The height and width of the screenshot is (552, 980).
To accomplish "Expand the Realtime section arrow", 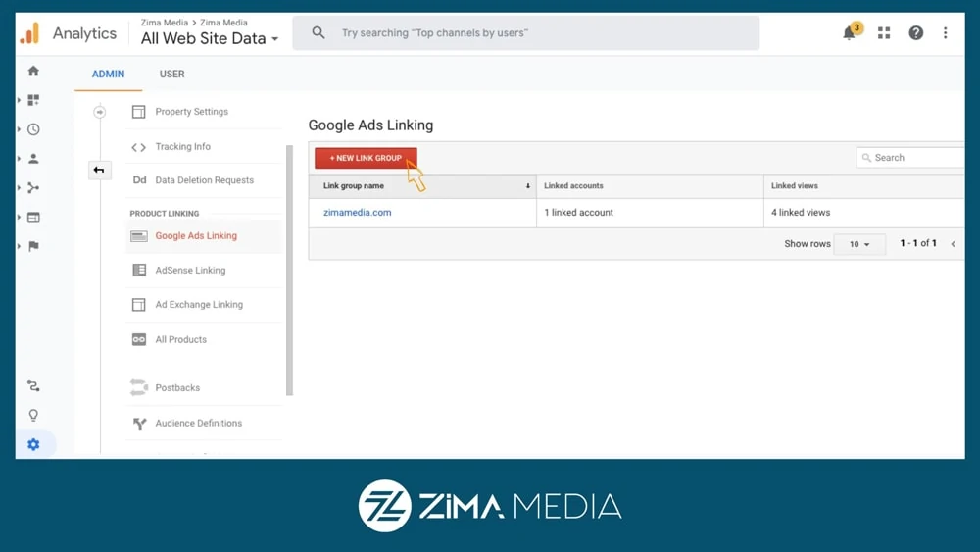I will coord(19,129).
